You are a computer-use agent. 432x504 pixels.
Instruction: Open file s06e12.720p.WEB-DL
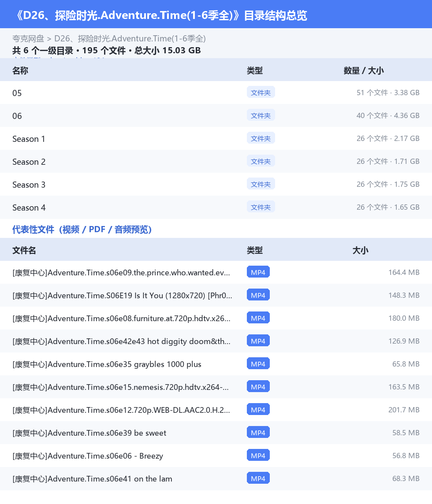[x=121, y=410]
